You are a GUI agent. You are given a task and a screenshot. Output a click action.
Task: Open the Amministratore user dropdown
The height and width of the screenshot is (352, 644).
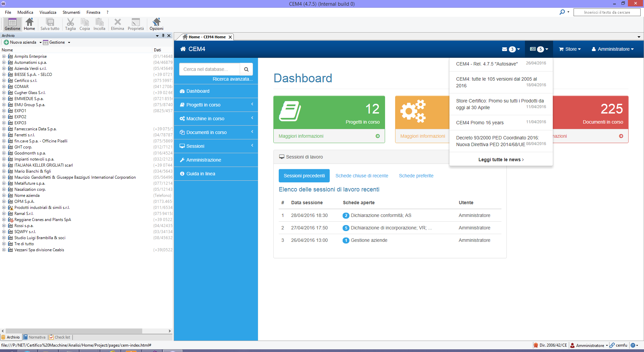click(x=613, y=49)
